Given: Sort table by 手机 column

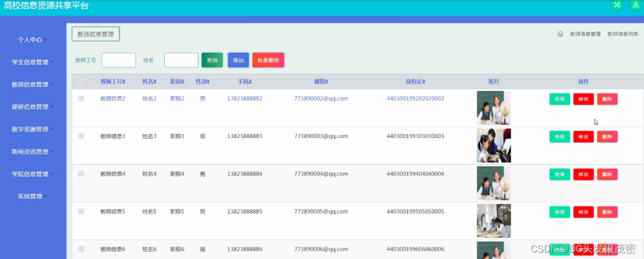Looking at the screenshot, I should click(x=245, y=82).
